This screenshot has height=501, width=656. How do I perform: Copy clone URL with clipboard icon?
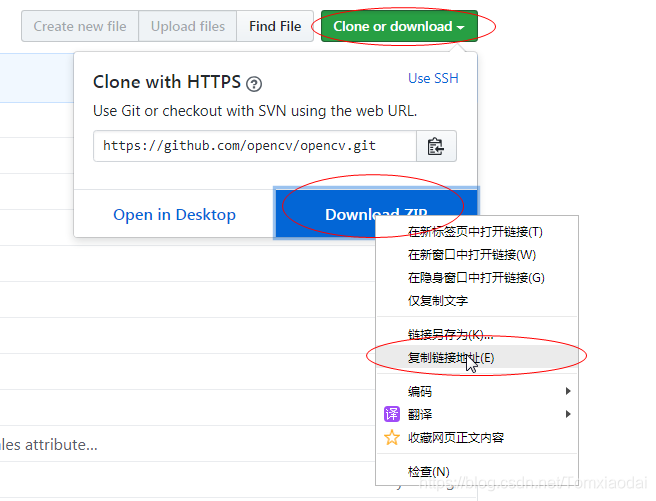pos(436,146)
